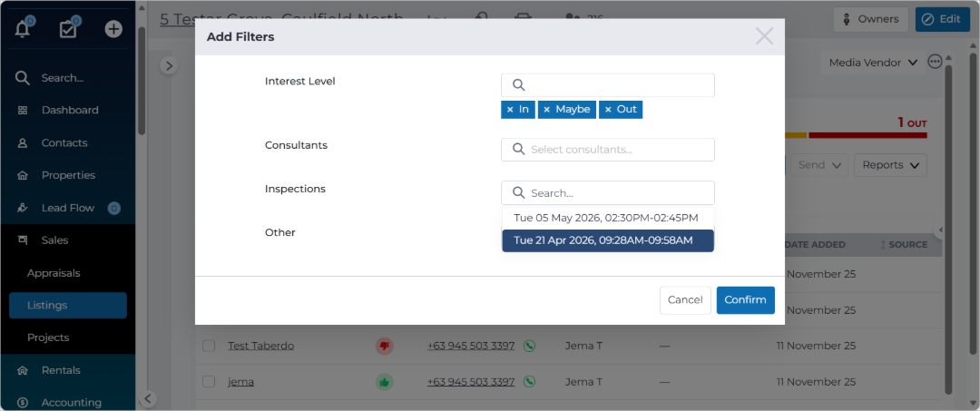Expand the panel with the right chevron
The image size is (980, 411).
click(169, 65)
